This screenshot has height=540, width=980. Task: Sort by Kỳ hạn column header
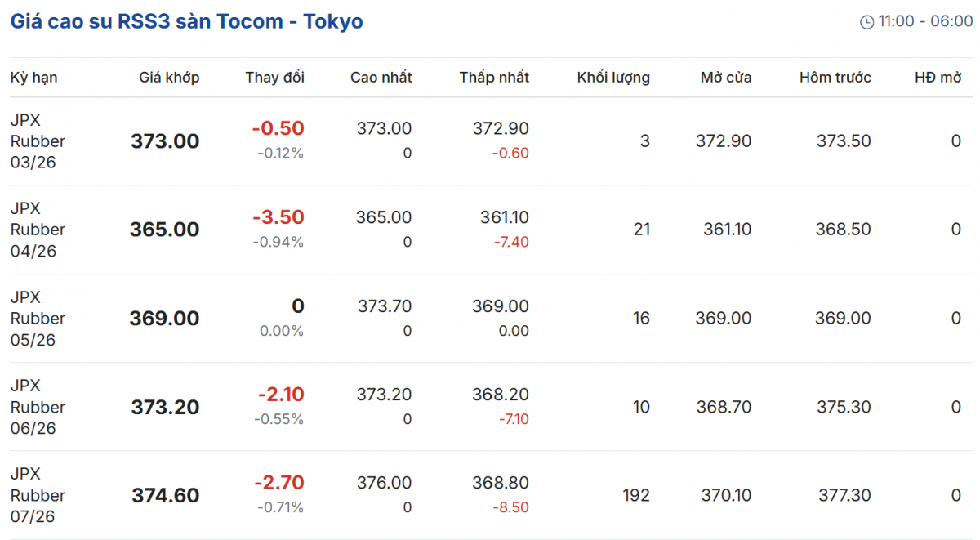pyautogui.click(x=33, y=78)
